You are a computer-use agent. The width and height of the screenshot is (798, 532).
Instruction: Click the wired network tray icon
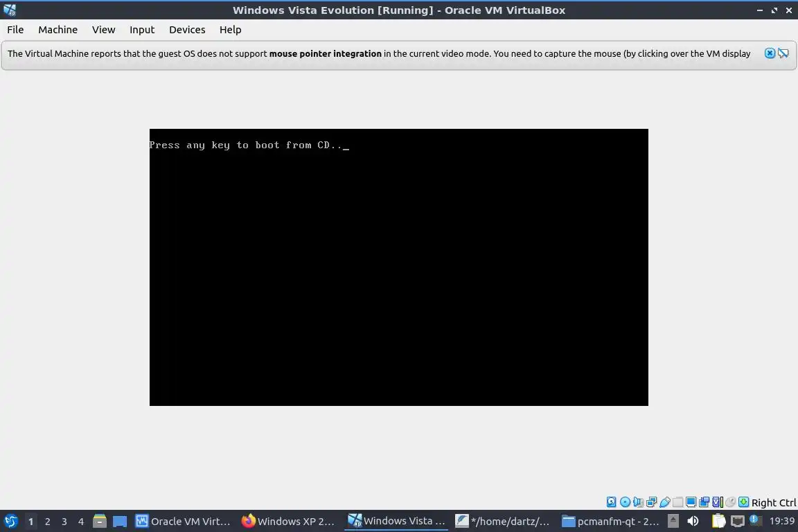pos(738,522)
